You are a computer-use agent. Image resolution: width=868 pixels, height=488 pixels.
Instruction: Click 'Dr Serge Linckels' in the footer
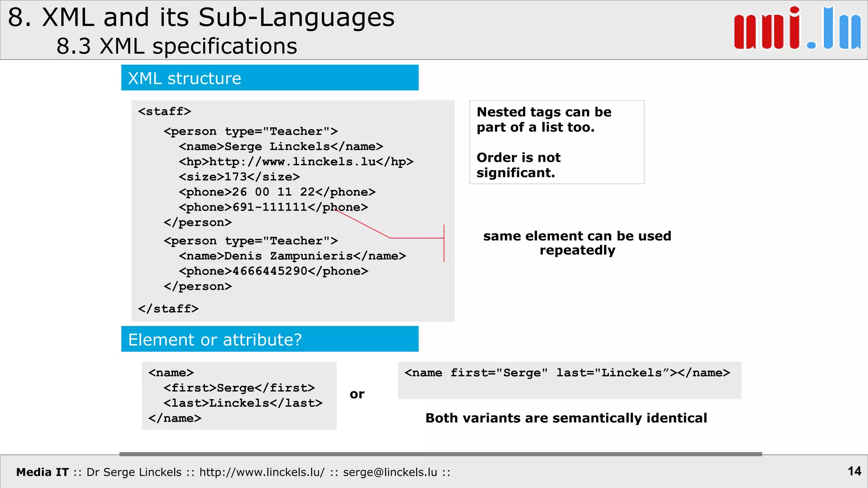pos(134,472)
